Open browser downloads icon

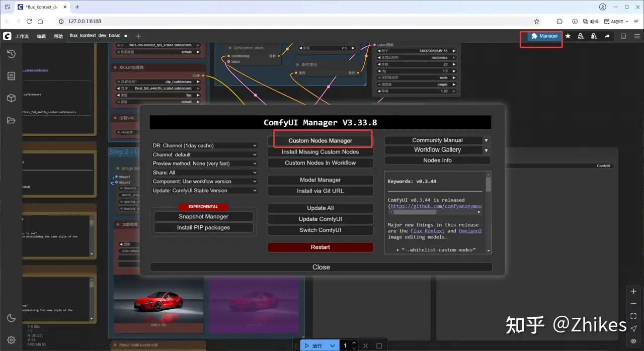575,21
